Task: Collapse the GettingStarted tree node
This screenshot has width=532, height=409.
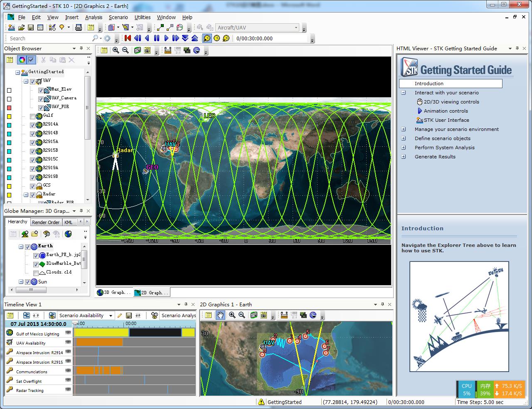Action: [x=18, y=72]
